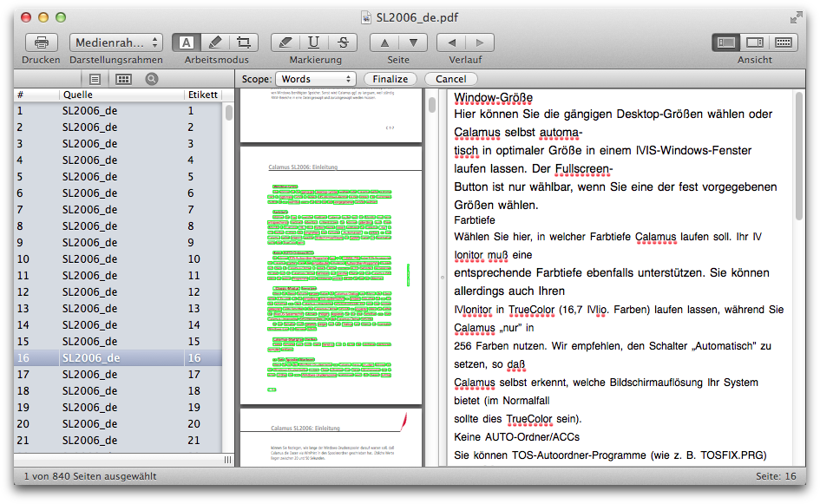Screen dimensions: 820x504
Task: Click the Etikett cell '8'
Action: click(191, 226)
